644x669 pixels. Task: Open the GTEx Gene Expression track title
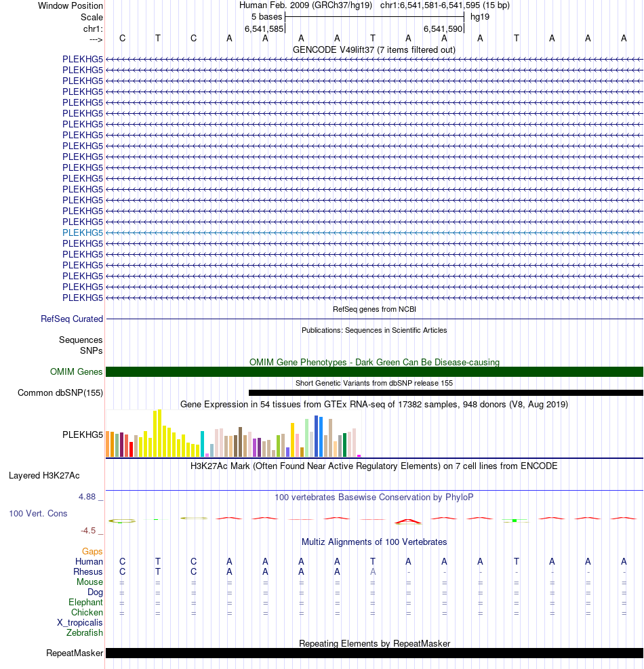pos(374,405)
